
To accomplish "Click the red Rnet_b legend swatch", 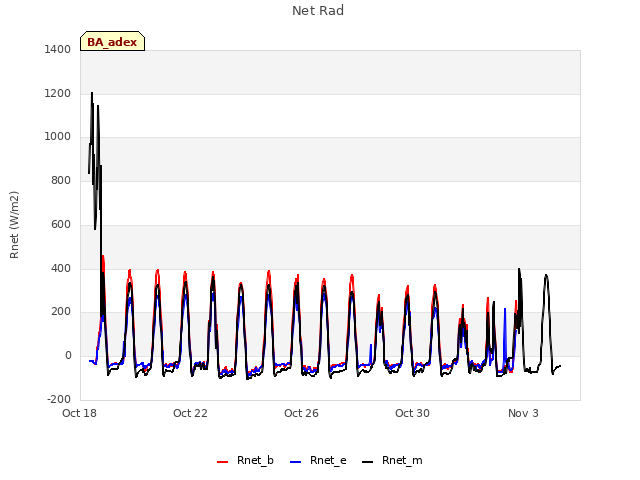I will pos(222,462).
